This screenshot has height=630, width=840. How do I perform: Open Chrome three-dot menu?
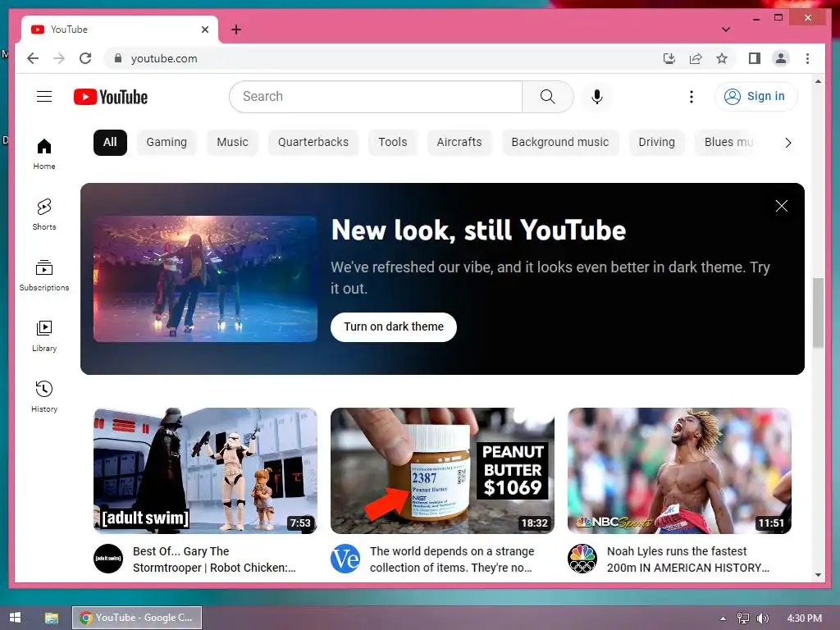coord(807,58)
